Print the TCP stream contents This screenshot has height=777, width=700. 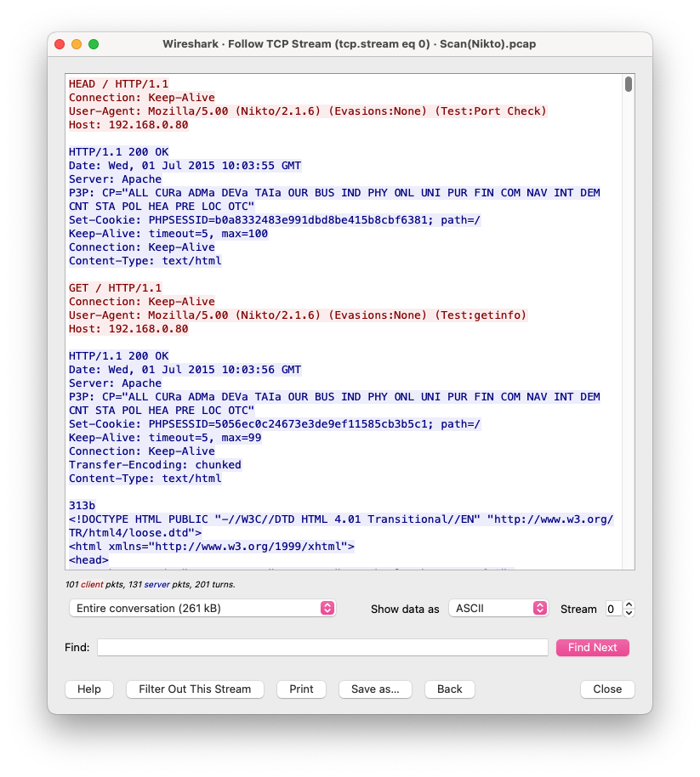click(301, 689)
